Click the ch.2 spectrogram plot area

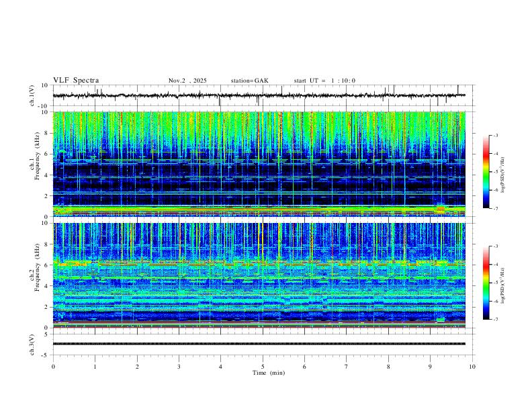pos(259,275)
